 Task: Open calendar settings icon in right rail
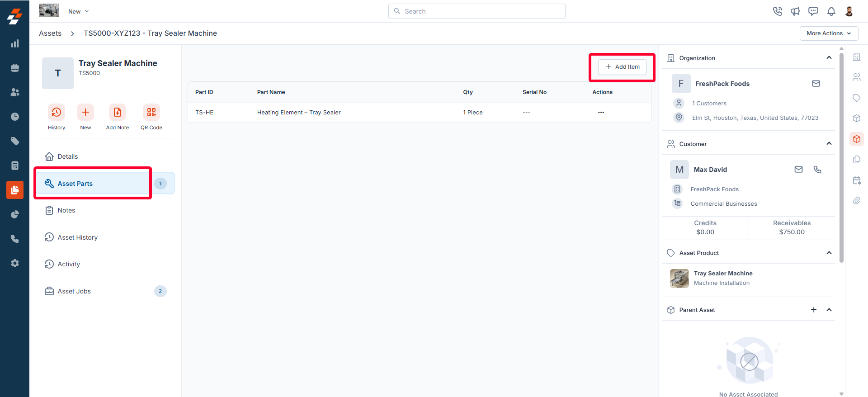click(x=857, y=180)
